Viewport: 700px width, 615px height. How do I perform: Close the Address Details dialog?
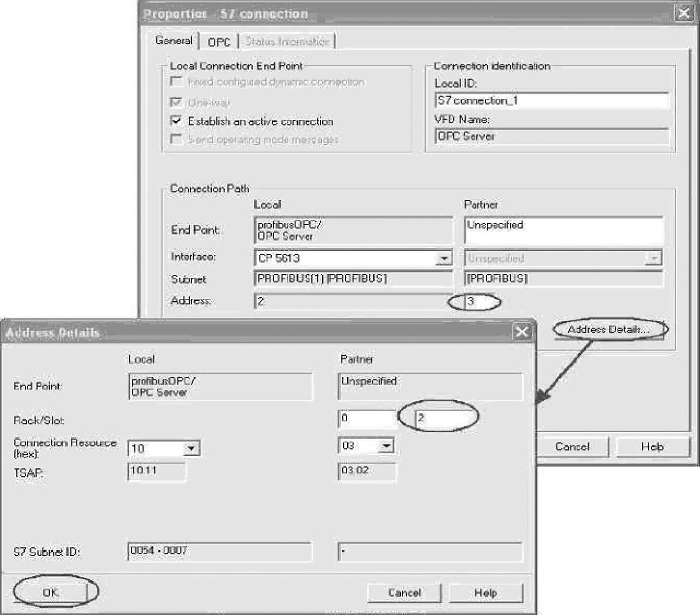pos(521,332)
